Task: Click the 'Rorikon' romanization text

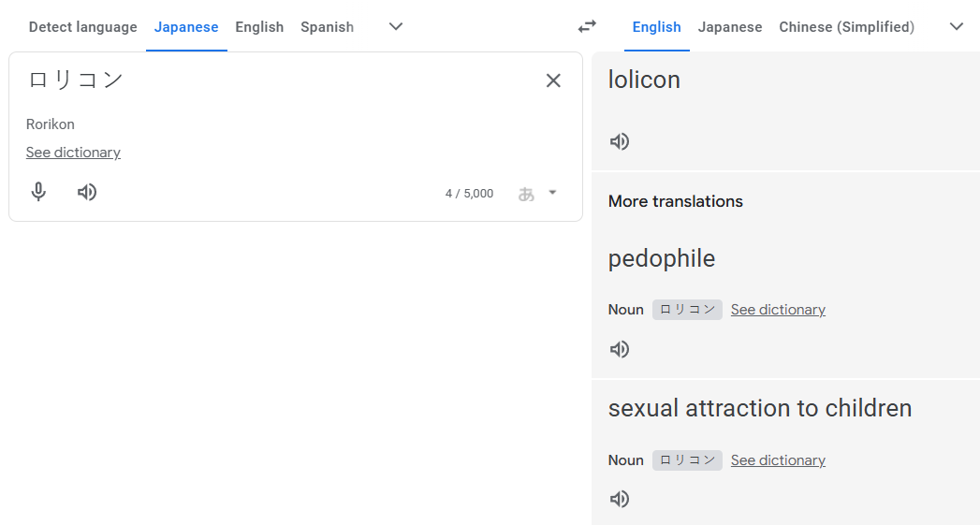Action: (x=50, y=124)
